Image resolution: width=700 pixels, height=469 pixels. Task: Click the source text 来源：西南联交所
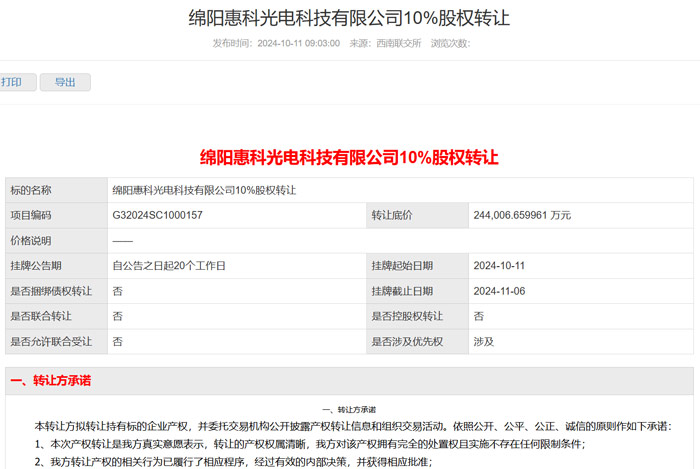pyautogui.click(x=385, y=43)
